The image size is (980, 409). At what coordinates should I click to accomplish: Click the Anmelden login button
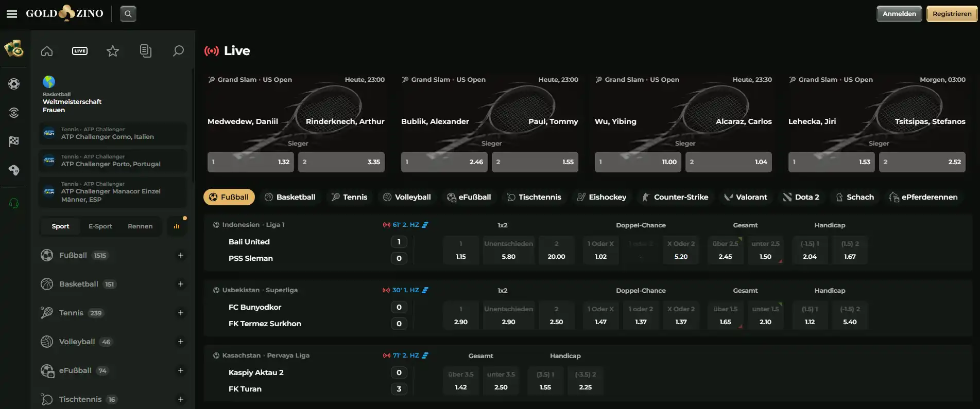(x=899, y=14)
